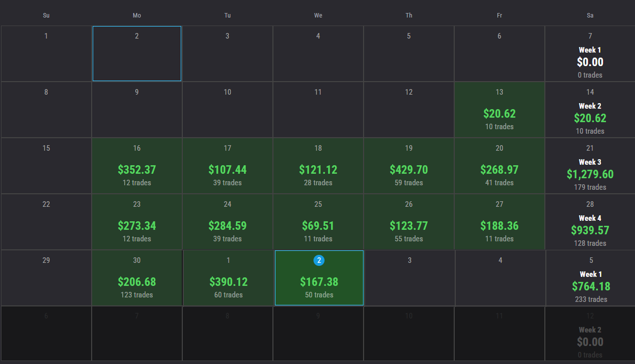Click day 30 cell showing 123 trades
Screen dimensions: 635x364
click(136, 277)
